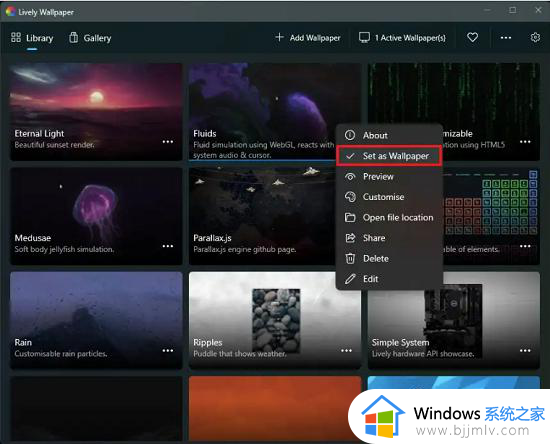550x444 pixels.
Task: Click "Customisable rain particles." description
Action: click(61, 354)
